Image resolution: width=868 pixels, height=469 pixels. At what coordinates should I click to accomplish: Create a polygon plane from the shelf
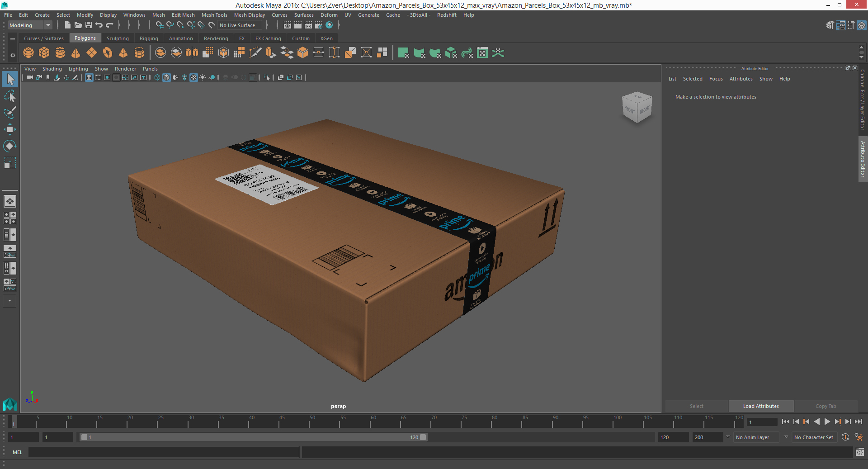[92, 53]
